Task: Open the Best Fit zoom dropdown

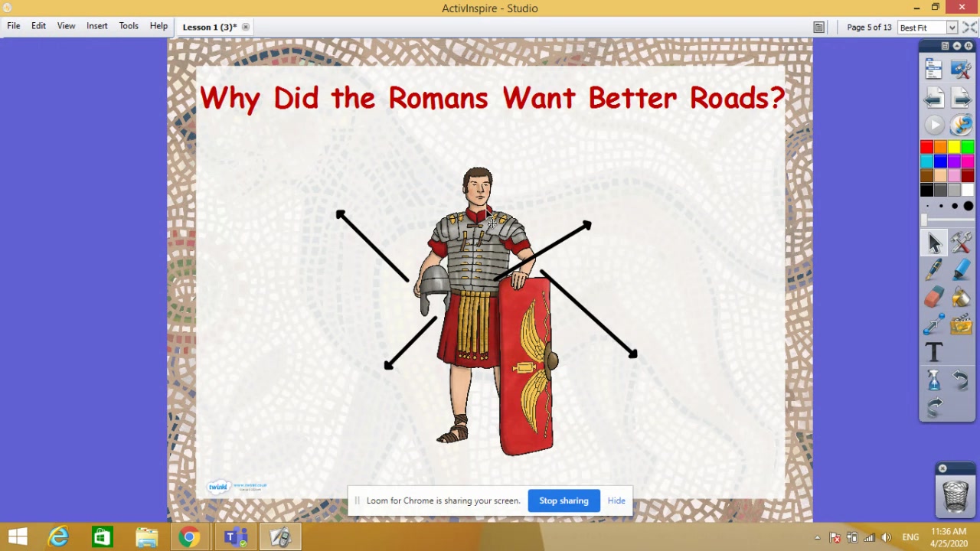Action: pos(952,28)
